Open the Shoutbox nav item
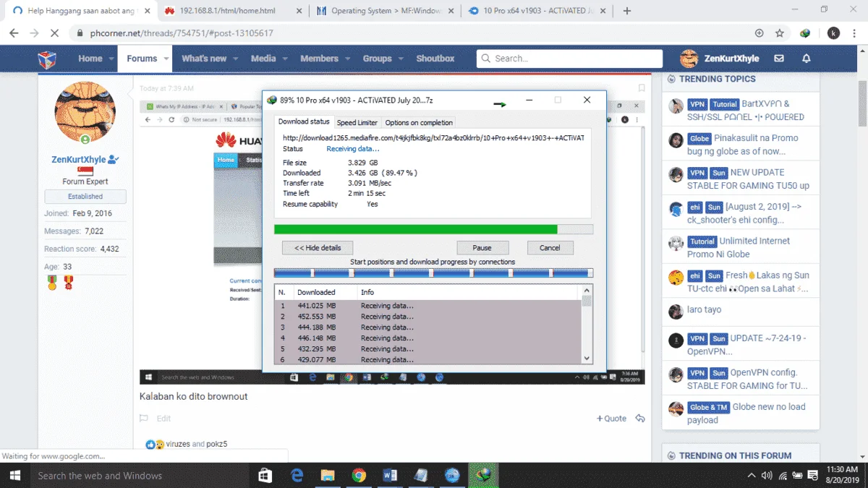 (435, 59)
